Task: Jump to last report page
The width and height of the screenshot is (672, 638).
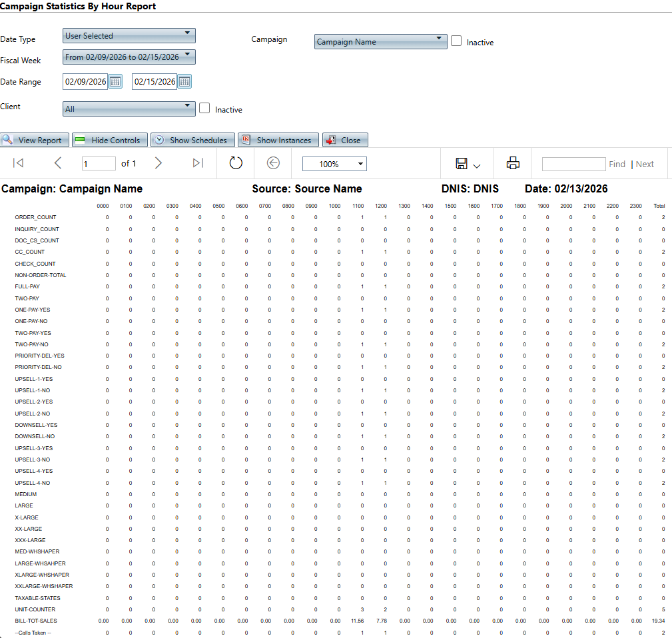Action: pos(198,163)
